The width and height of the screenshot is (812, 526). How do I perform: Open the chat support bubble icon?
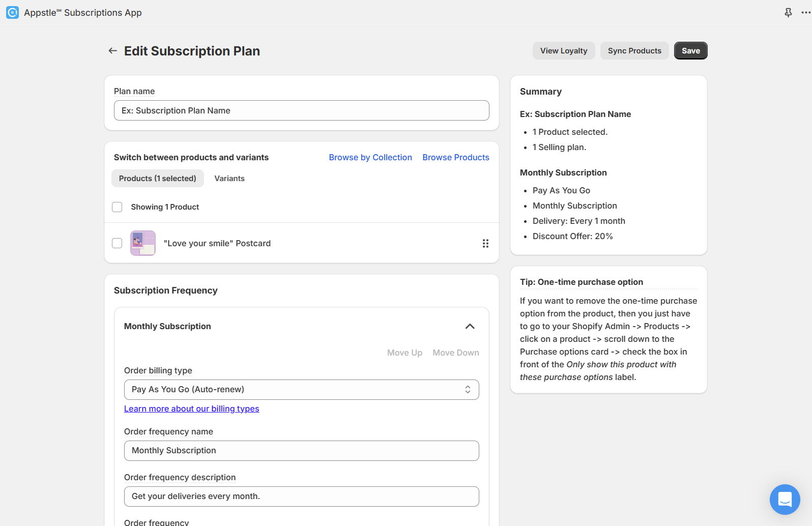785,500
